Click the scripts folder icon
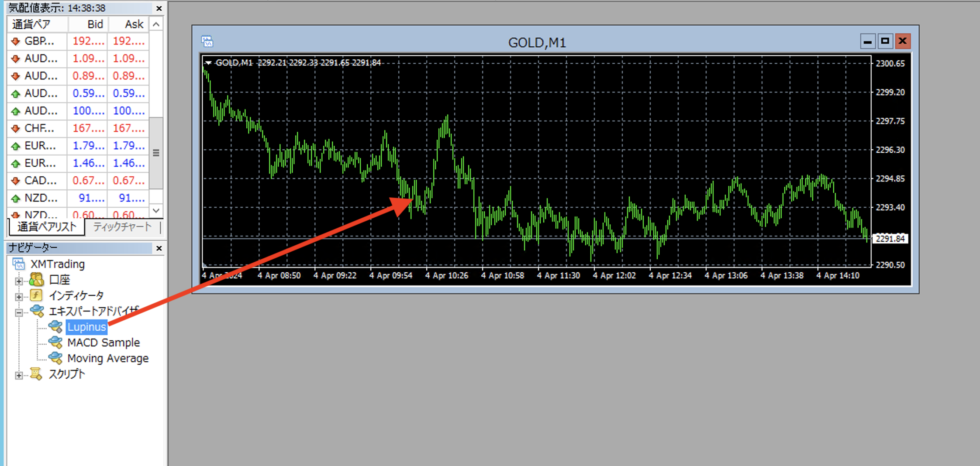The image size is (980, 466). (x=36, y=374)
